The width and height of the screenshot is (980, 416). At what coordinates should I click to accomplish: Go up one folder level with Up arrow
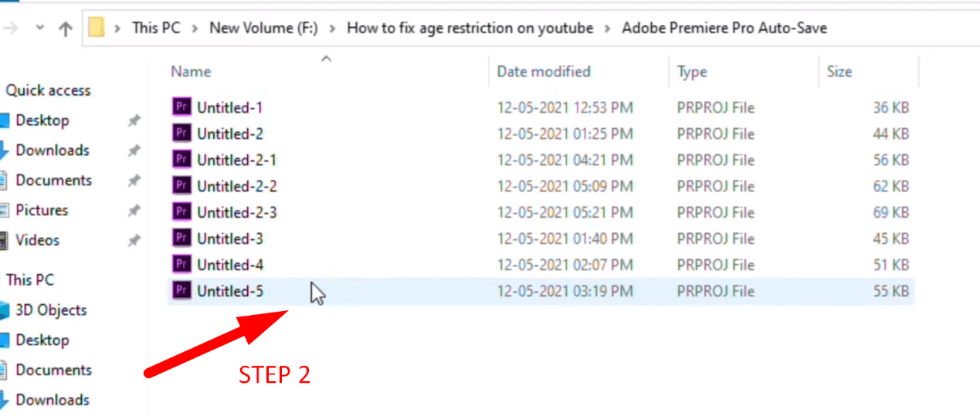pos(66,29)
